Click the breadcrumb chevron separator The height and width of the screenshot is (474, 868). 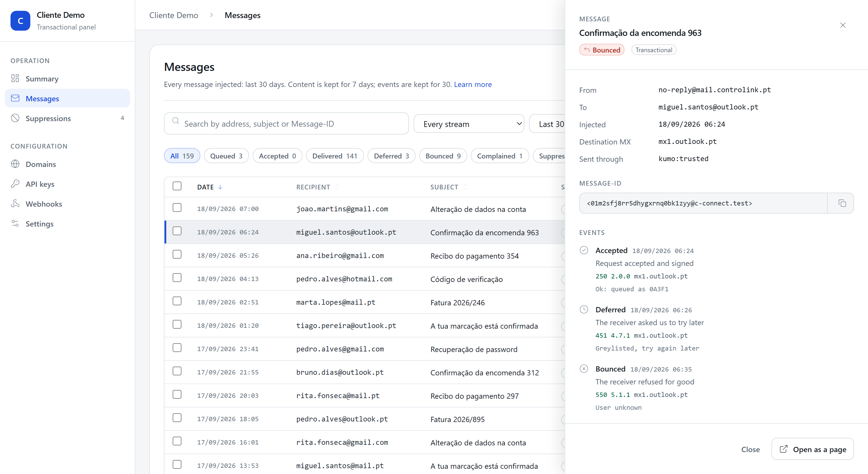211,15
